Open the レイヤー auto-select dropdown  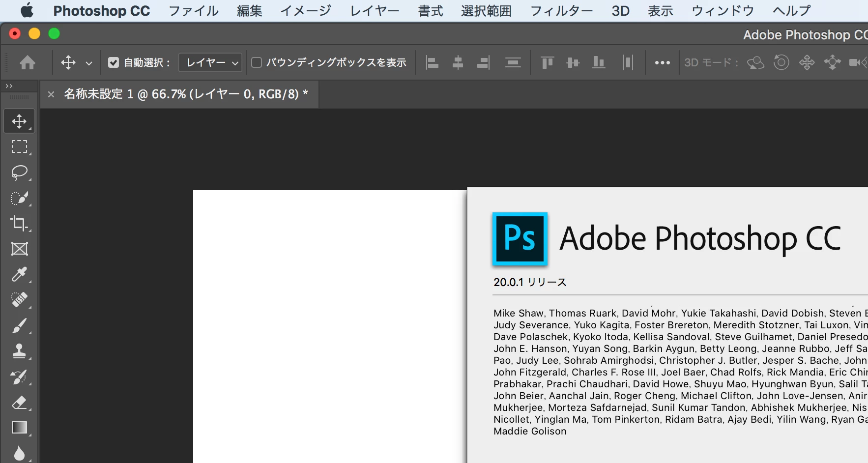tap(210, 62)
